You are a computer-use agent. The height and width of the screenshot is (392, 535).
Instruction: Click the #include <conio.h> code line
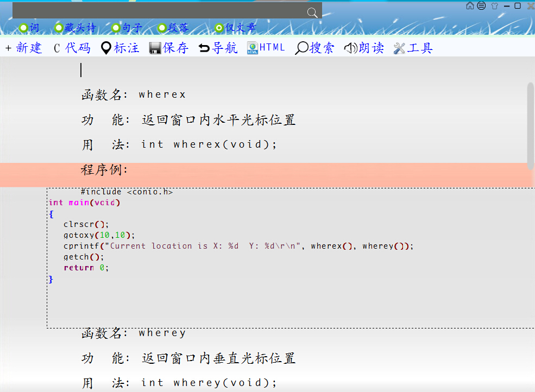[127, 192]
